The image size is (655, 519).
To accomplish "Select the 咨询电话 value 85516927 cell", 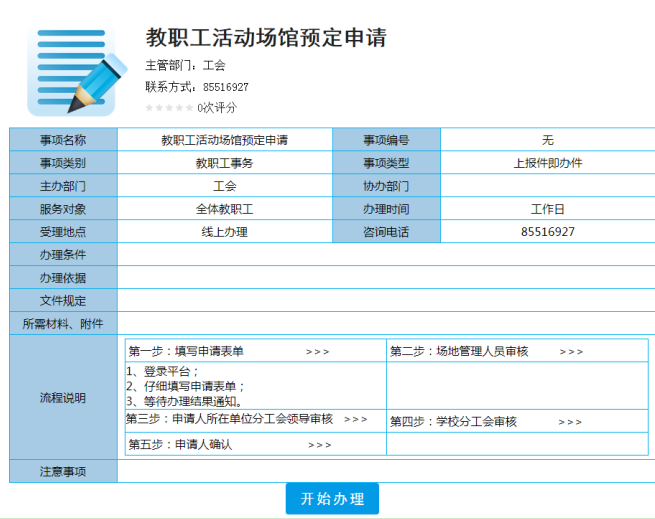I will [x=547, y=232].
